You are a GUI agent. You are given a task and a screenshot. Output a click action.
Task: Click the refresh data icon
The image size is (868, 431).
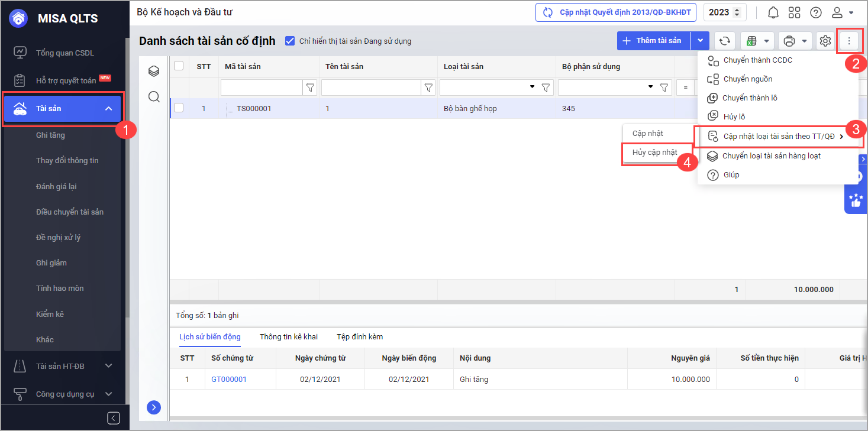click(724, 41)
